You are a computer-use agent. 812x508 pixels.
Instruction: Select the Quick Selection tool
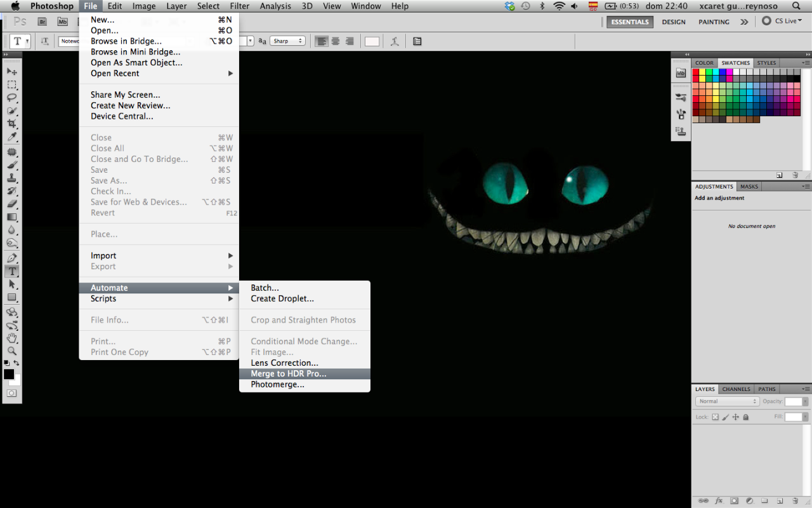[x=12, y=111]
